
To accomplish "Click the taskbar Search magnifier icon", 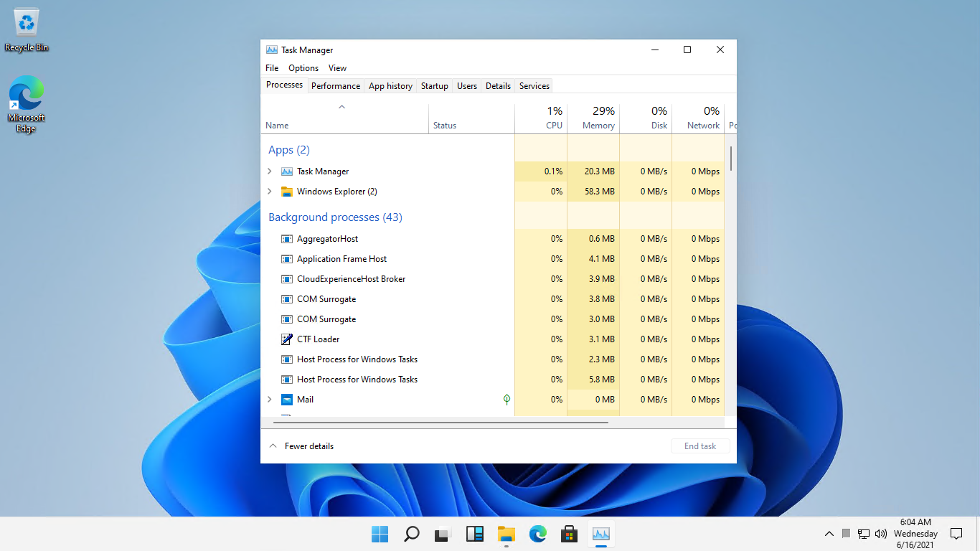I will [x=412, y=534].
